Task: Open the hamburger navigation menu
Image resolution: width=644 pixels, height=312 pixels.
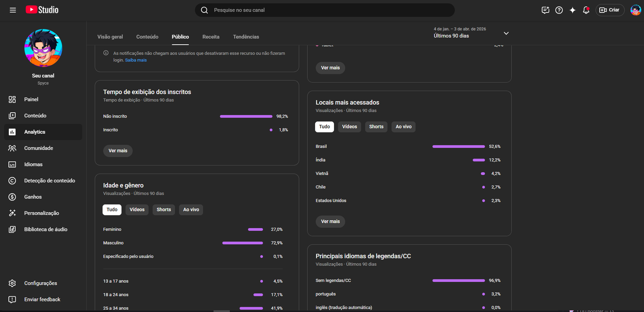Action: (x=13, y=10)
